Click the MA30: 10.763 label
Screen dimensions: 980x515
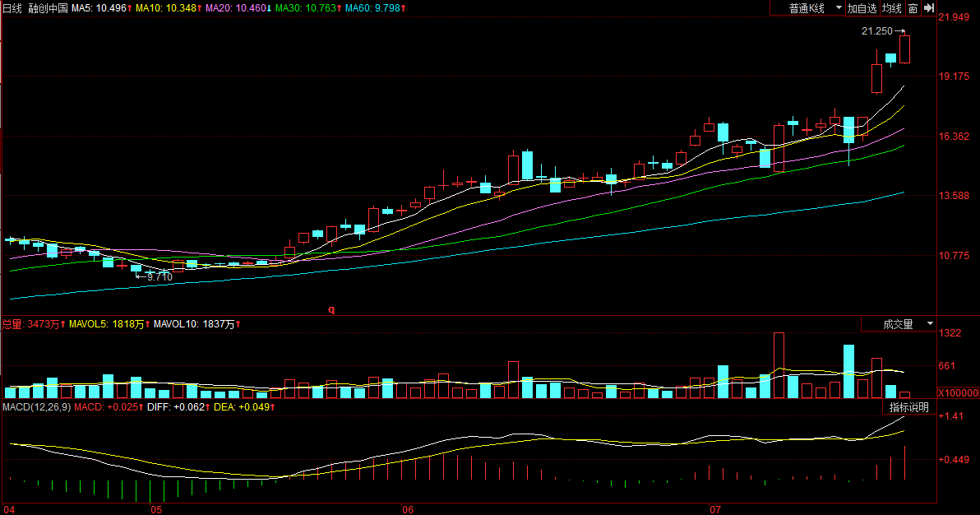tap(309, 8)
